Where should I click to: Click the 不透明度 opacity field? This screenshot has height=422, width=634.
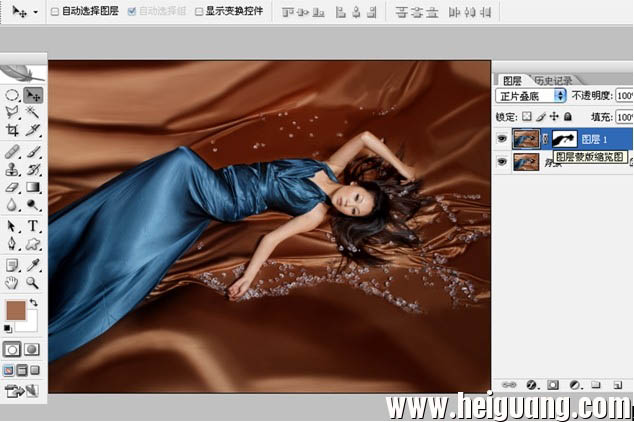pyautogui.click(x=624, y=96)
